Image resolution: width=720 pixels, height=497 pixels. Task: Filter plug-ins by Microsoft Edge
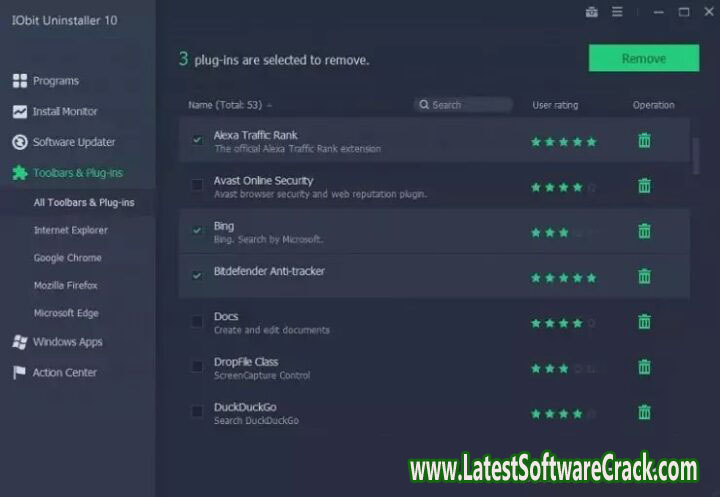pyautogui.click(x=66, y=313)
